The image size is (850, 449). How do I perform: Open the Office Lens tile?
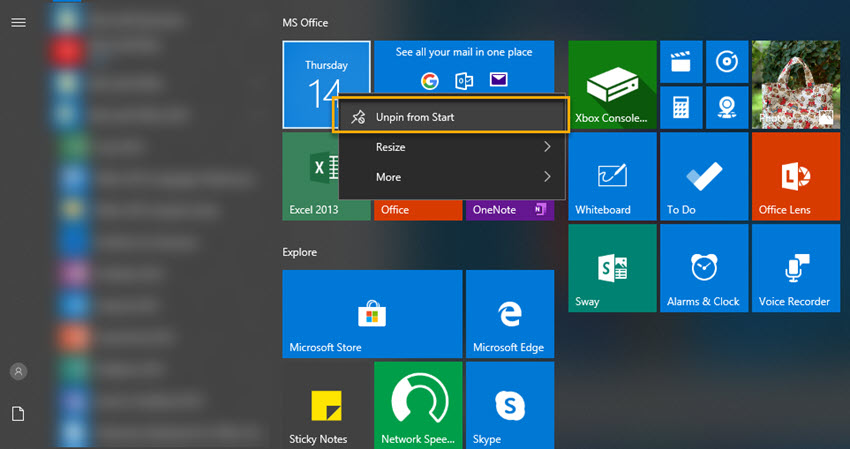point(796,176)
